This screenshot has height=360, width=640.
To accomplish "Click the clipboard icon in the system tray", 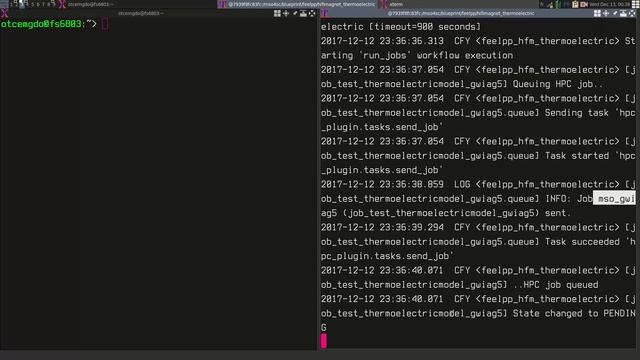I will 575,4.
